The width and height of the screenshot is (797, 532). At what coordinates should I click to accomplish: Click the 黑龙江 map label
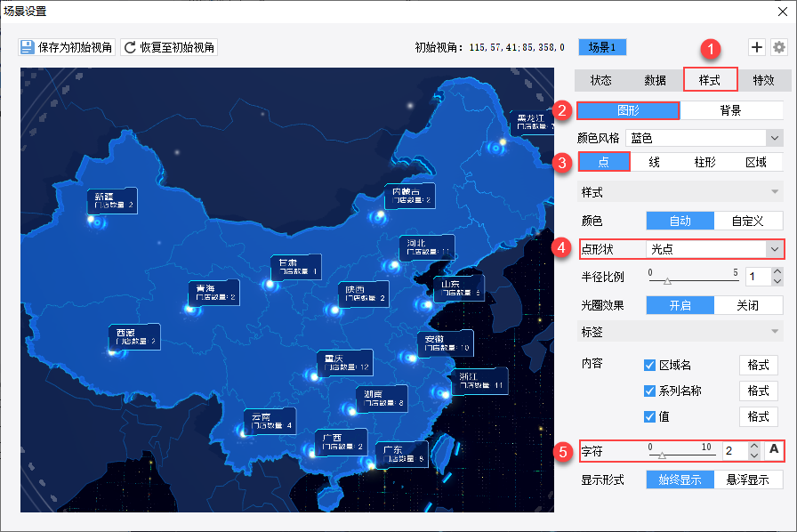click(x=532, y=122)
